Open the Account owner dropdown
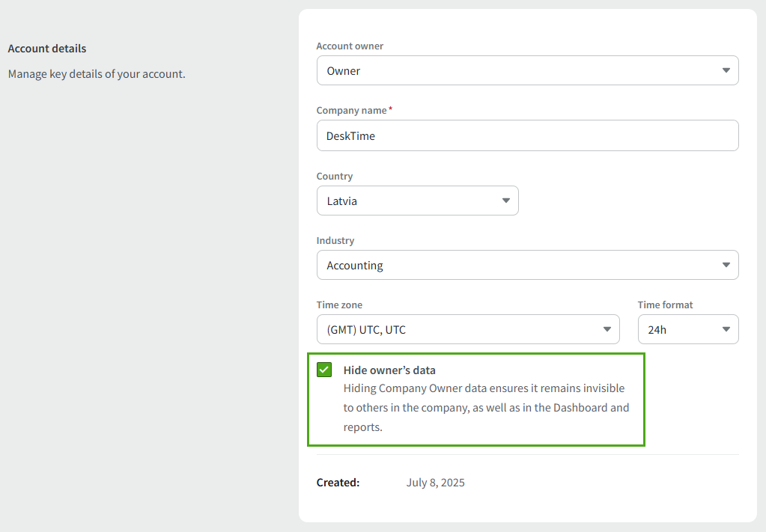Viewport: 766px width, 532px height. pos(517,70)
